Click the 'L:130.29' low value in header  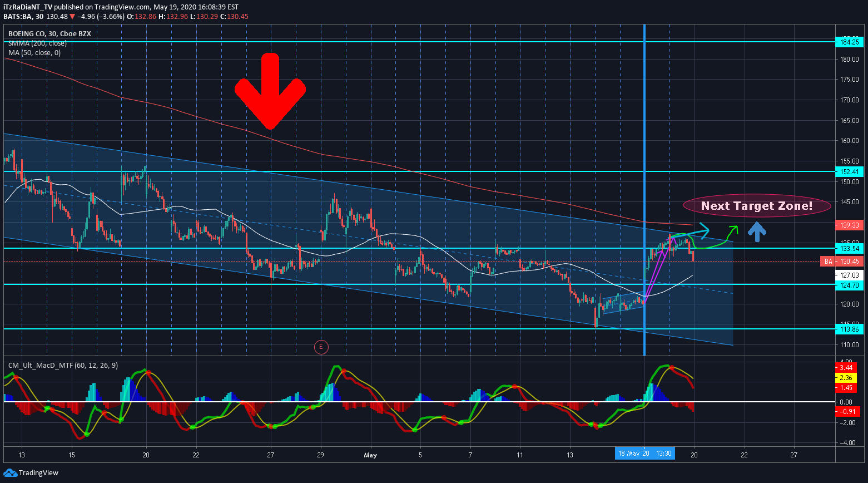(203, 17)
